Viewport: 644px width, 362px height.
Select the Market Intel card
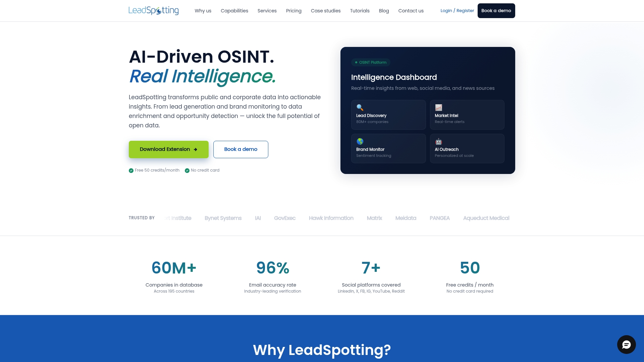[x=467, y=115]
